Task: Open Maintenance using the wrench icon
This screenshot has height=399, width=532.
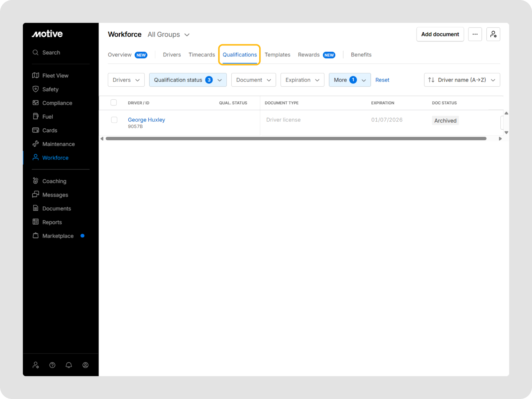Action: pyautogui.click(x=36, y=144)
